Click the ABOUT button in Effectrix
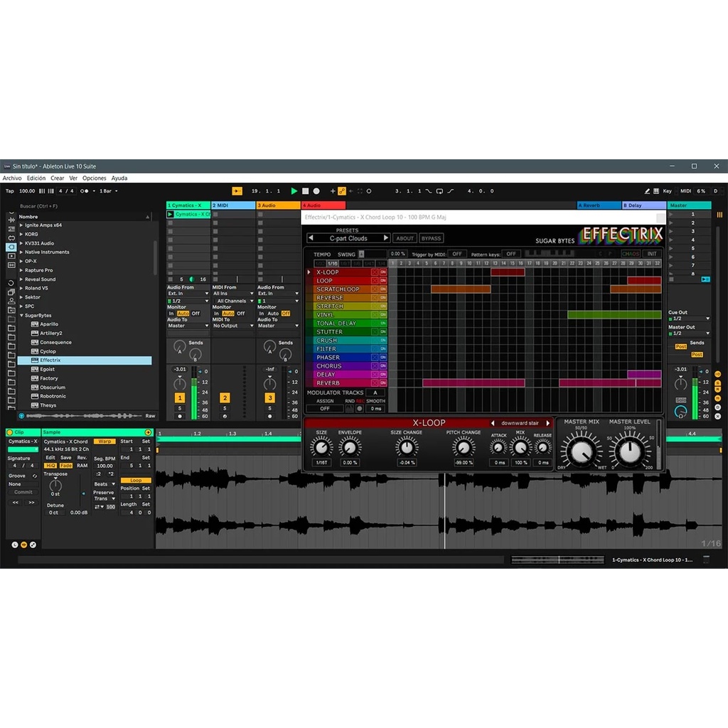Screen dimensions: 728x728 point(405,239)
